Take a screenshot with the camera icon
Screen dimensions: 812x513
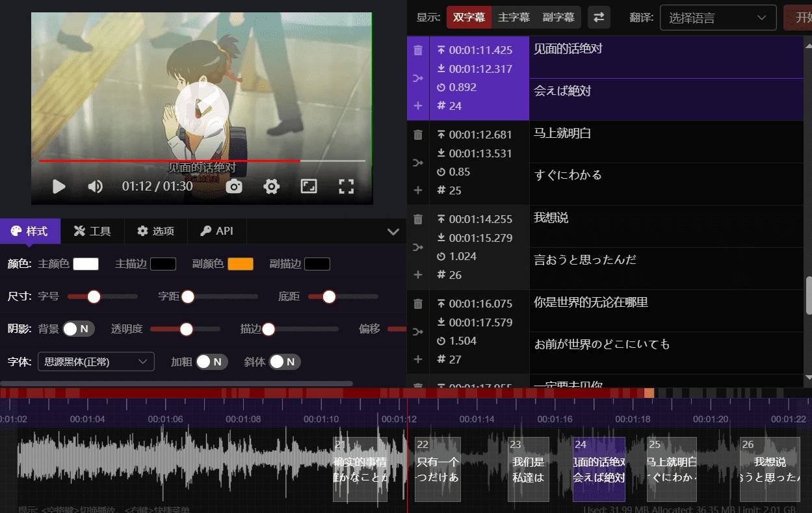tap(234, 187)
